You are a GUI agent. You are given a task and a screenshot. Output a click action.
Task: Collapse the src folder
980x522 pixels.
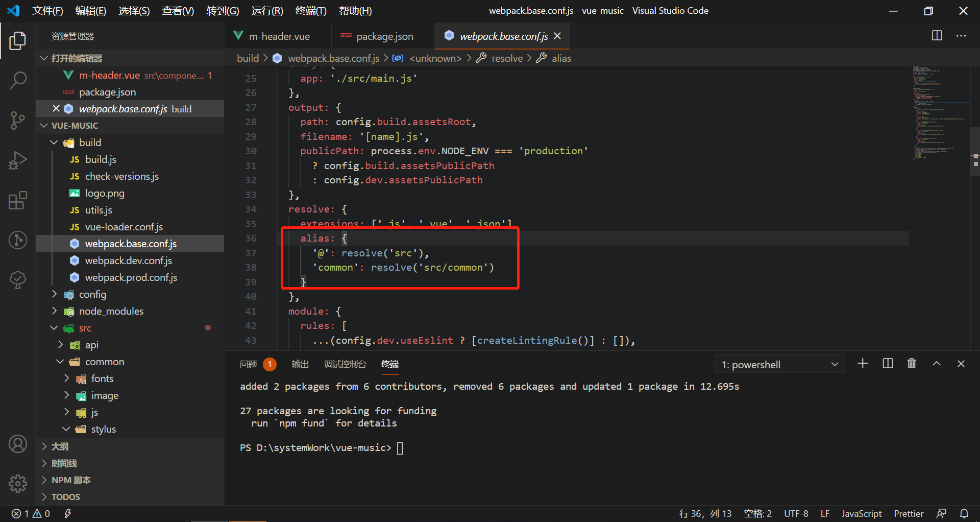click(x=54, y=328)
